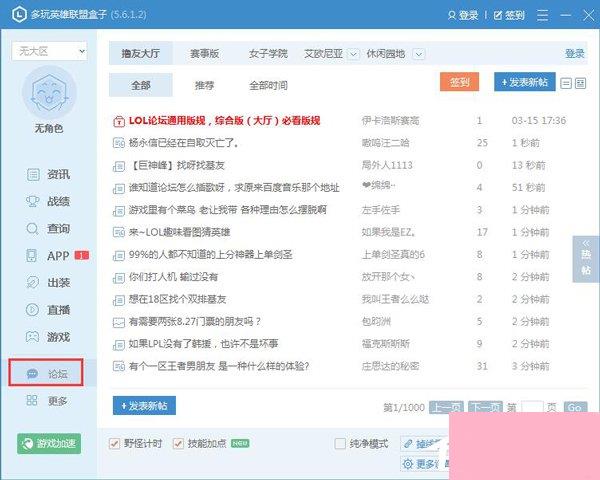600x480 pixels.
Task: Click the 无角色 avatar image
Action: tap(49, 93)
